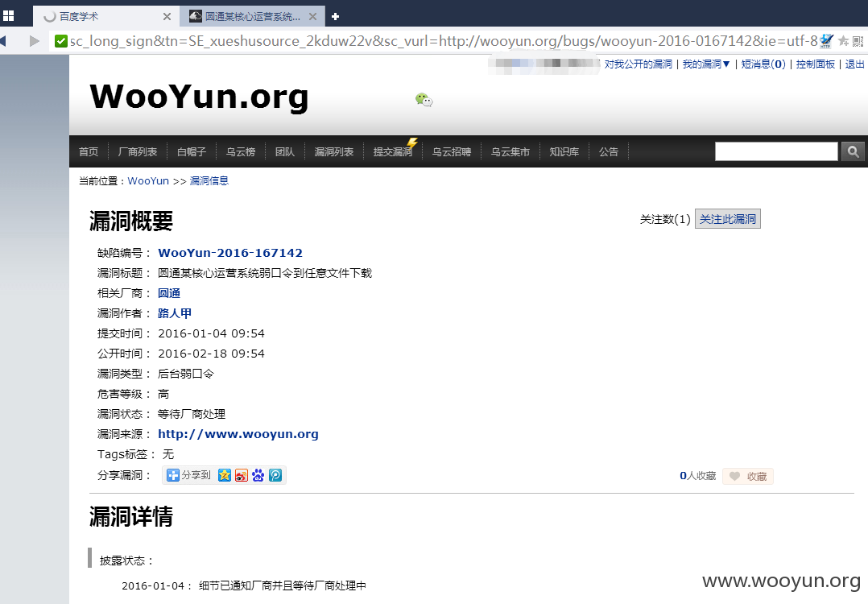
Task: Click the 退出 logout link
Action: pyautogui.click(x=855, y=64)
